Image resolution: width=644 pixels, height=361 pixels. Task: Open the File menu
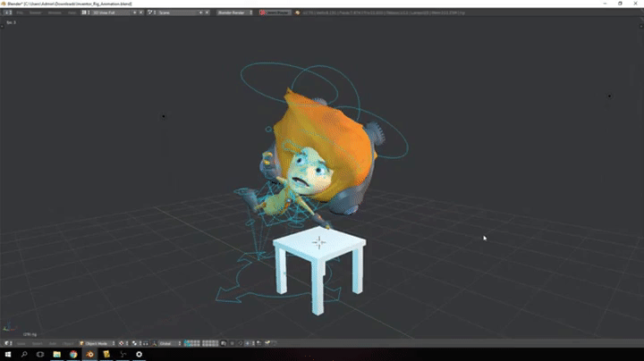[x=19, y=13]
